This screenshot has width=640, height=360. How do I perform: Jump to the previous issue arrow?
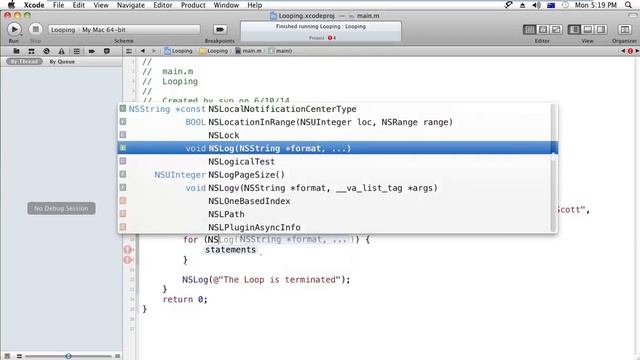pyautogui.click(x=623, y=51)
